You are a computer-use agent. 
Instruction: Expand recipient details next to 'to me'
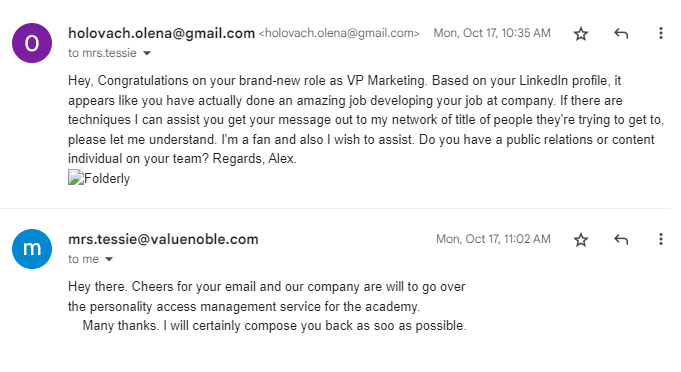[x=109, y=260]
